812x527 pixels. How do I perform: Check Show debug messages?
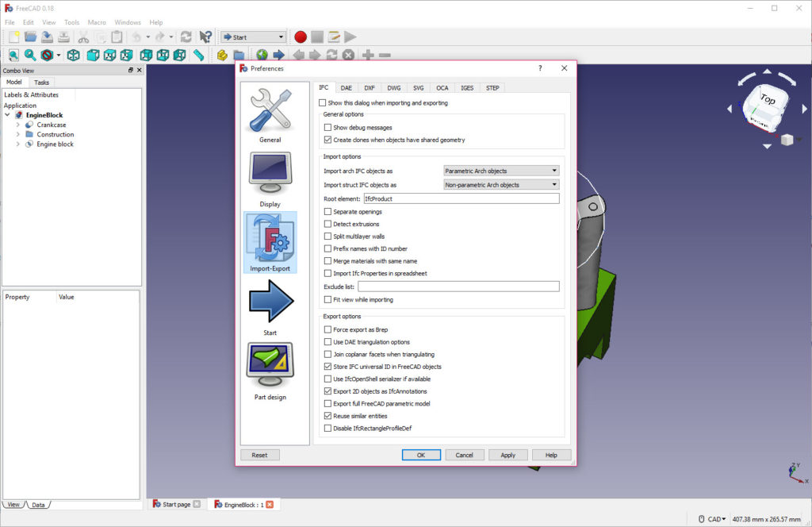click(327, 127)
